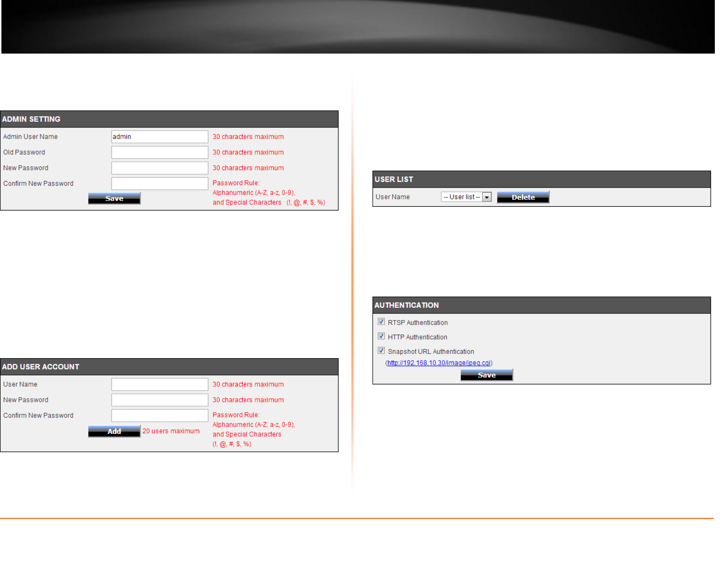The image size is (728, 564).
Task: Click the Old Password field in Admin Setting
Action: [x=159, y=152]
